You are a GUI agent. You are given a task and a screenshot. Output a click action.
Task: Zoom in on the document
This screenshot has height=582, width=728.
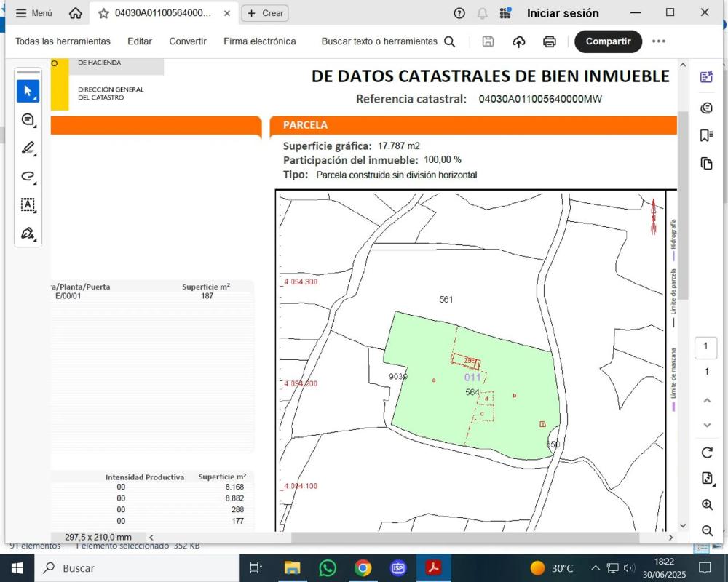[x=706, y=504]
